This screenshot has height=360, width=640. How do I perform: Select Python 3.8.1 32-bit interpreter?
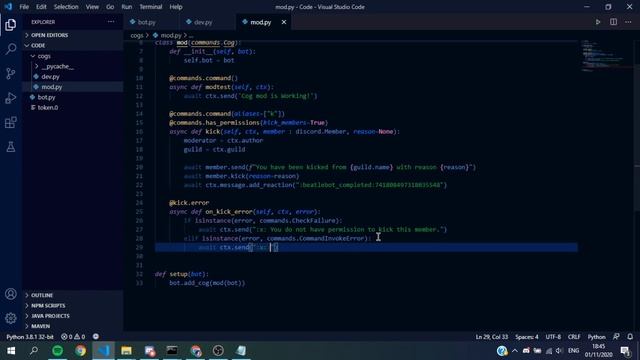(30, 337)
